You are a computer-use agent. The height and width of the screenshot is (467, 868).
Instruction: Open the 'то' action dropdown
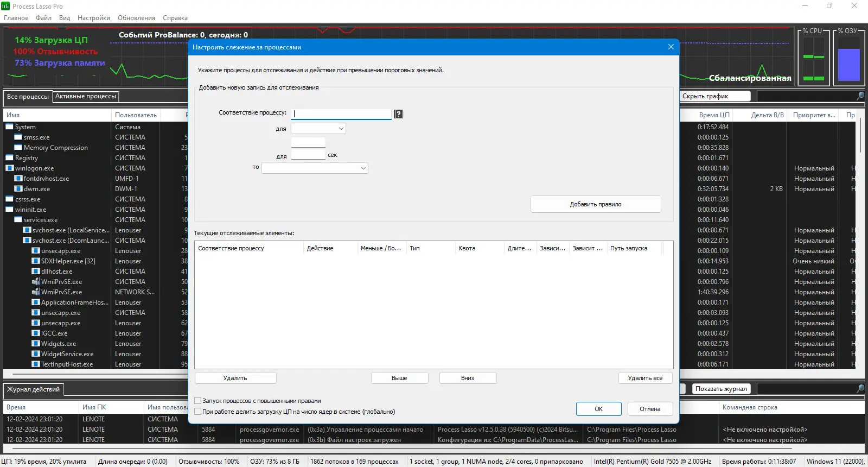pyautogui.click(x=315, y=168)
